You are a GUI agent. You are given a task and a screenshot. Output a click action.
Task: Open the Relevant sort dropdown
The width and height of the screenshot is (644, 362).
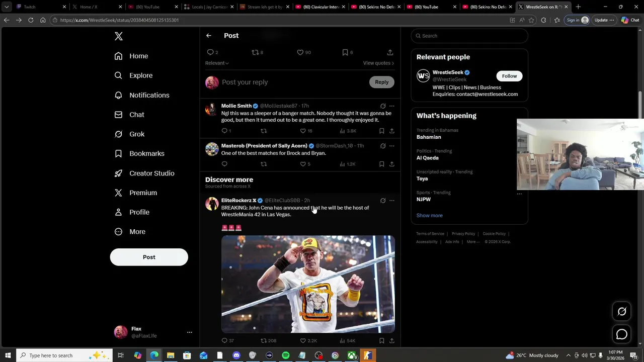217,63
